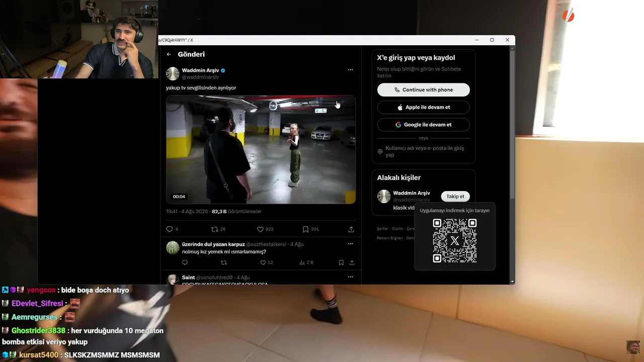The width and height of the screenshot is (644, 362).
Task: Open the 'Reklam Bilgileri' footer link
Action: click(x=389, y=238)
